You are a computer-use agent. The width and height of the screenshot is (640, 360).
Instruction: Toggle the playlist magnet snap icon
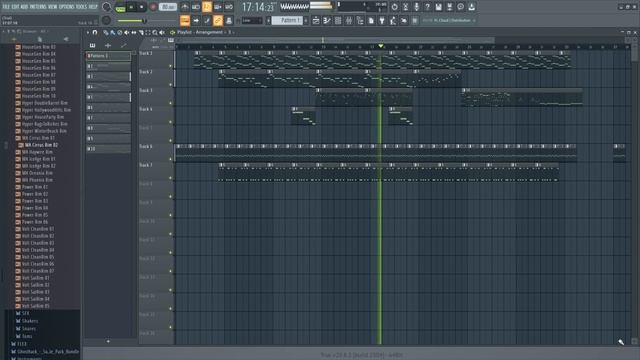pyautogui.click(x=95, y=32)
